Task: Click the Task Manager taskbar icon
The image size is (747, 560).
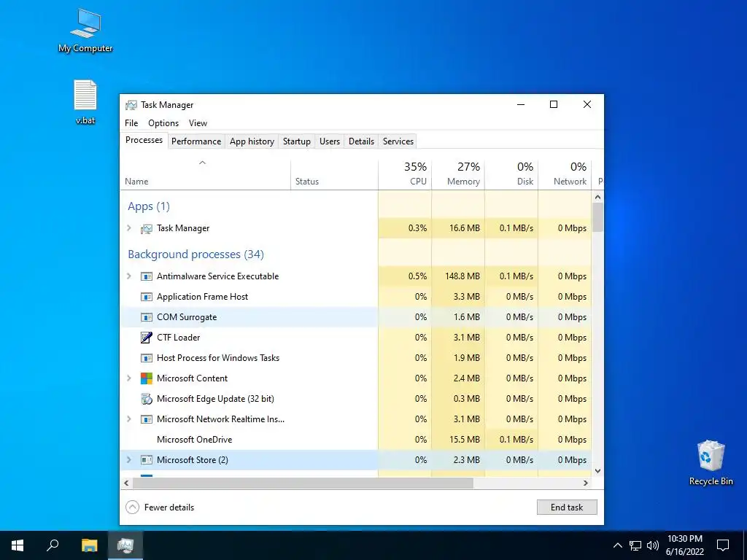Action: (125, 545)
